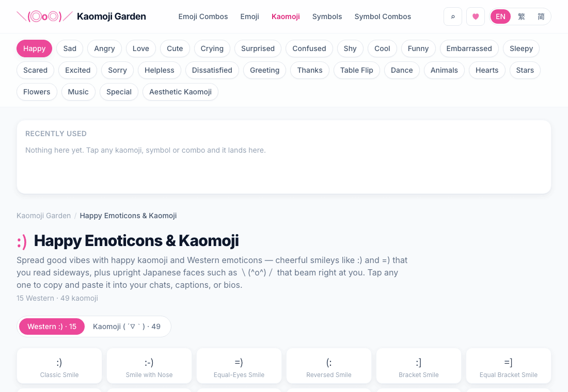Select the Kaomoji · 49 toggle

click(x=127, y=326)
